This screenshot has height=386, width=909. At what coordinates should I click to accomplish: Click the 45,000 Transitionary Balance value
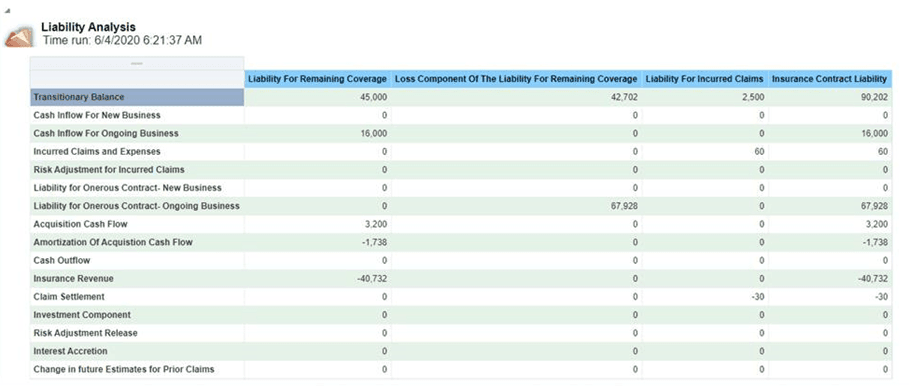[x=373, y=97]
